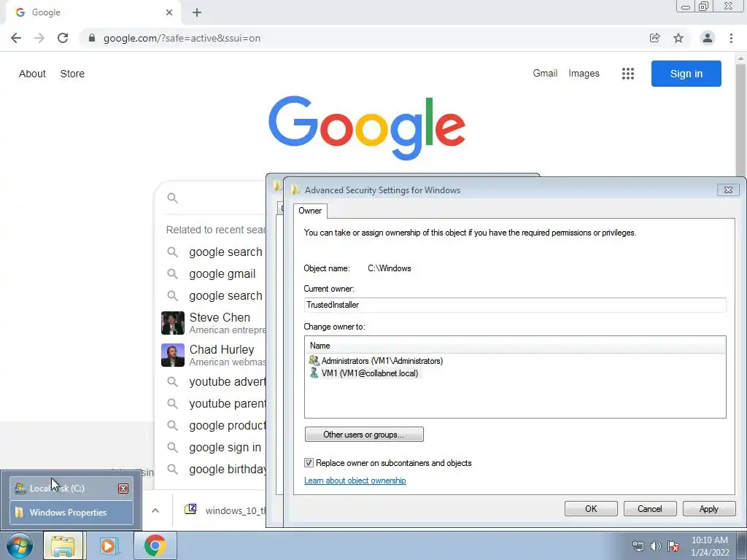
Task: Select VM1 (VM1@collabnet.local) as owner
Action: coord(364,373)
